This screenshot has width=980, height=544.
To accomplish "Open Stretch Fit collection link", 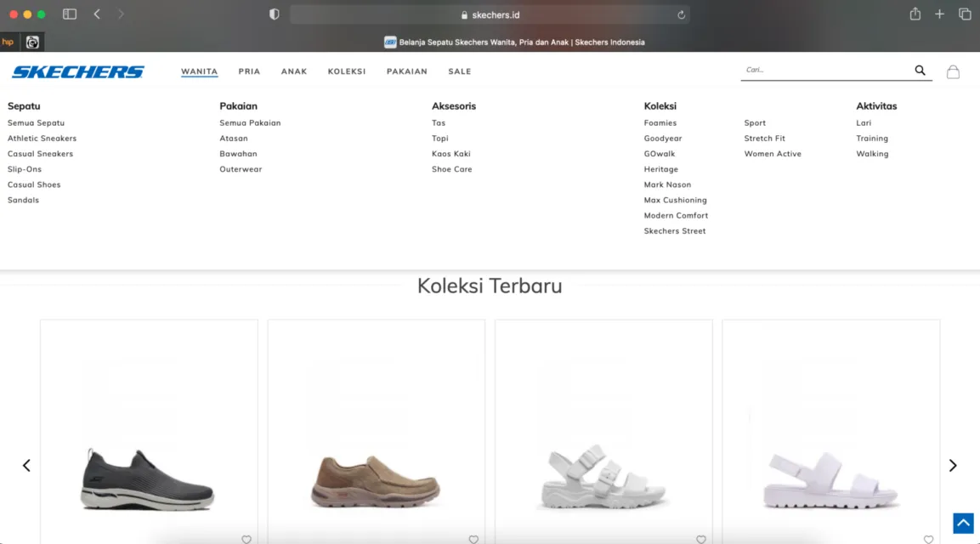I will [x=764, y=139].
